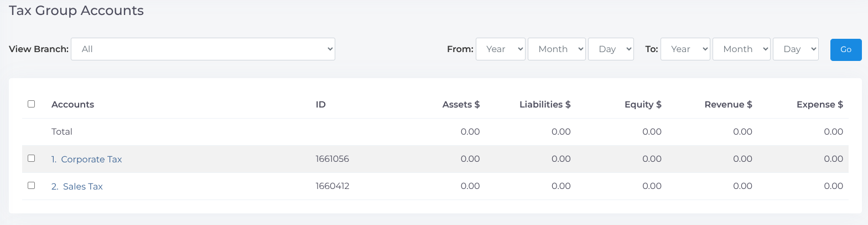Screen dimensions: 868x225
Task: Open the Corporate Tax account link
Action: [x=91, y=160]
